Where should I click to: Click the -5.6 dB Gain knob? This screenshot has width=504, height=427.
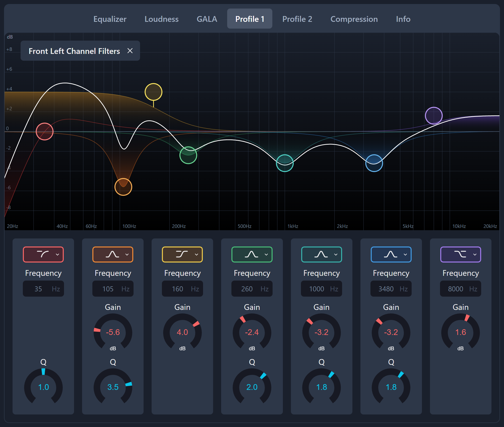tap(113, 332)
